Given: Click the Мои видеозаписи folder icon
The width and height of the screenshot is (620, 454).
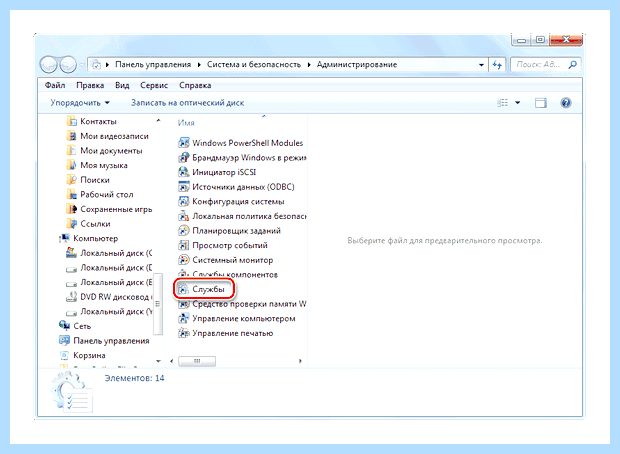Looking at the screenshot, I should click(72, 136).
